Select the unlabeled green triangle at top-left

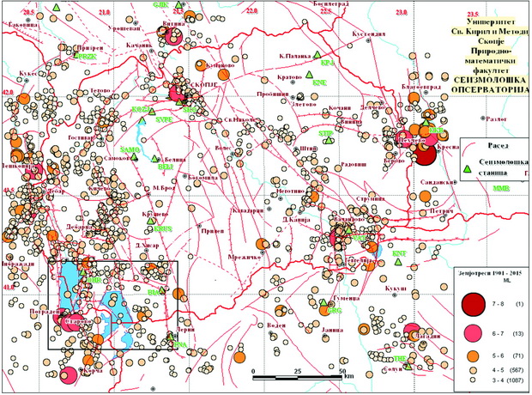point(57,7)
